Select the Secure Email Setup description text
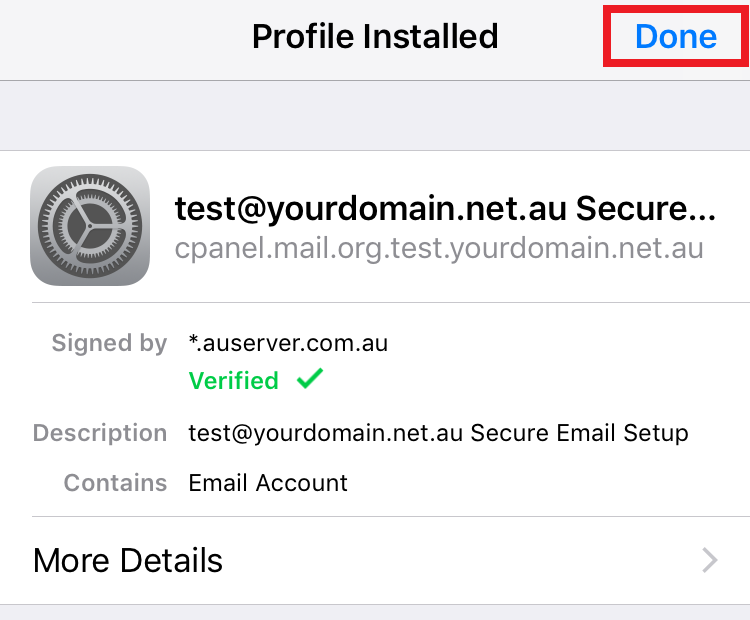The height and width of the screenshot is (620, 750). (579, 433)
